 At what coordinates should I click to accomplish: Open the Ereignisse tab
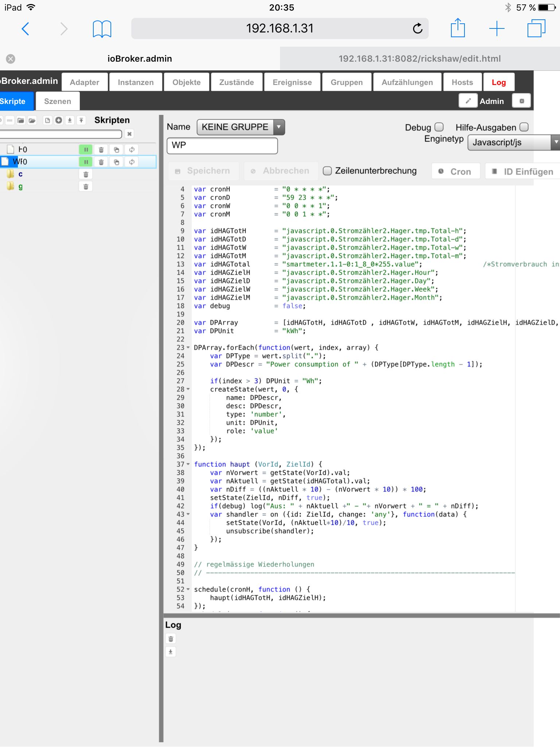pyautogui.click(x=292, y=82)
